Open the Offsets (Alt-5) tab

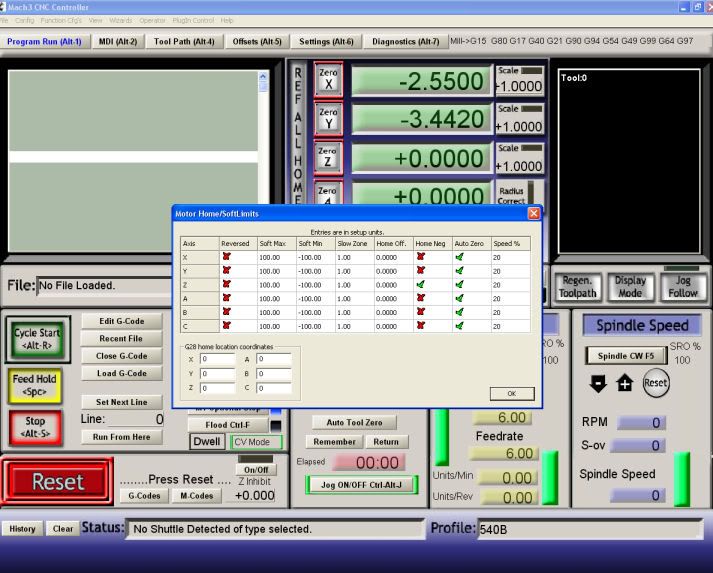pos(258,41)
